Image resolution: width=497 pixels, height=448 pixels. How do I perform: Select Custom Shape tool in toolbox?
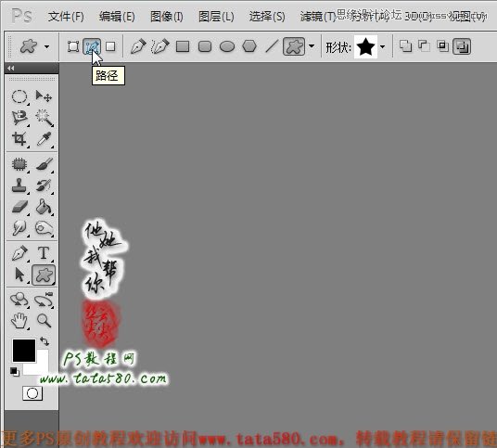(45, 275)
